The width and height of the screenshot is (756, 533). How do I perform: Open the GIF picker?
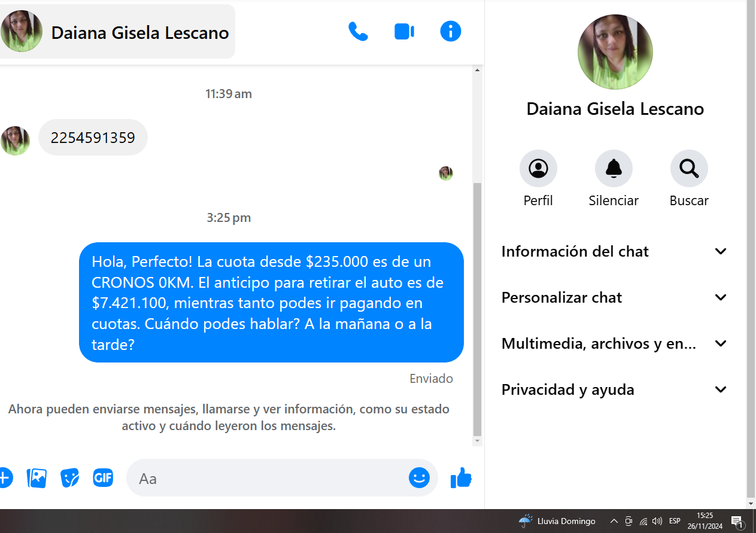pos(103,477)
